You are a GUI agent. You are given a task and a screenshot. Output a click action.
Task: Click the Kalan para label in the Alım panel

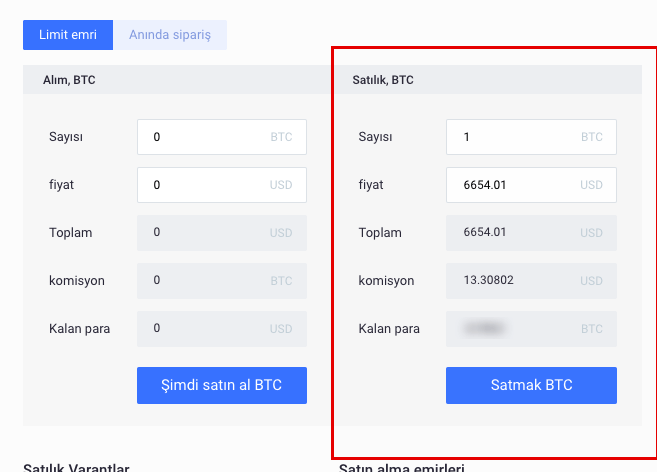[79, 329]
